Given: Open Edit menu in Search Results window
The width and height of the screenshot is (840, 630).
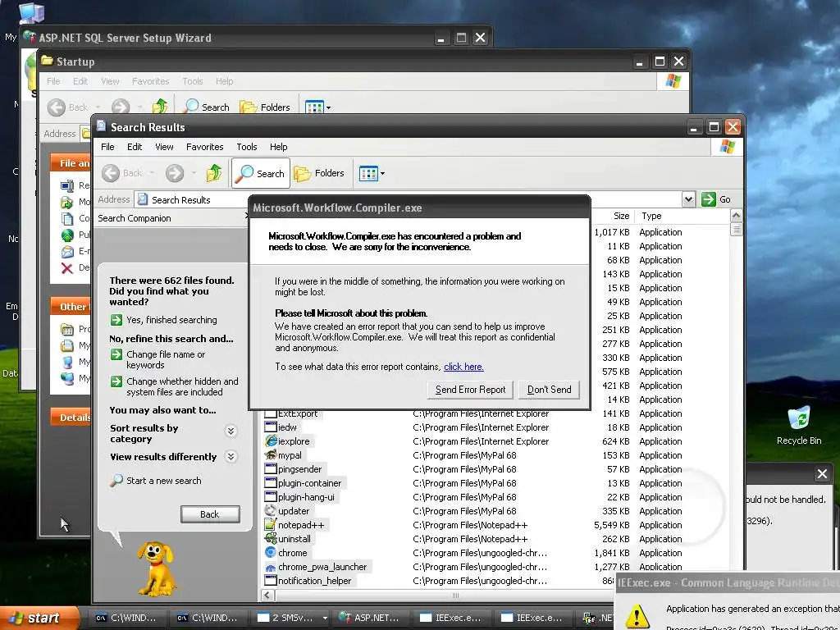Looking at the screenshot, I should [x=135, y=147].
